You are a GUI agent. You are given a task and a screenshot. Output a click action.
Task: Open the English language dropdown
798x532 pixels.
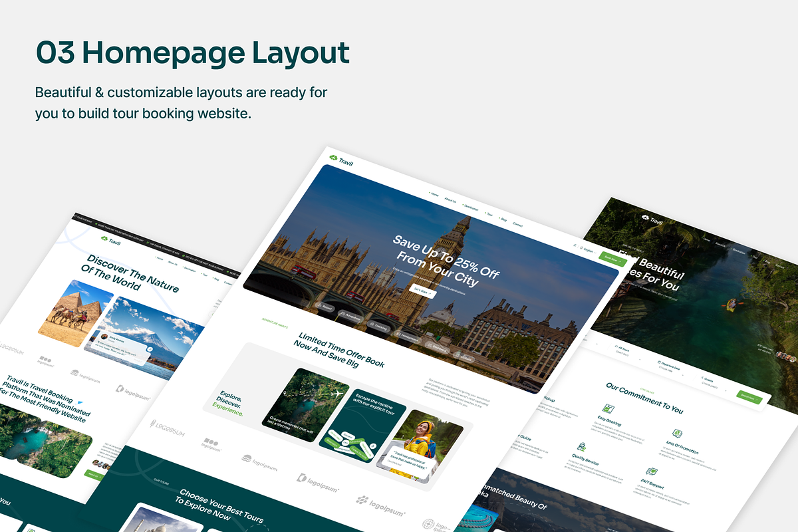pyautogui.click(x=589, y=251)
